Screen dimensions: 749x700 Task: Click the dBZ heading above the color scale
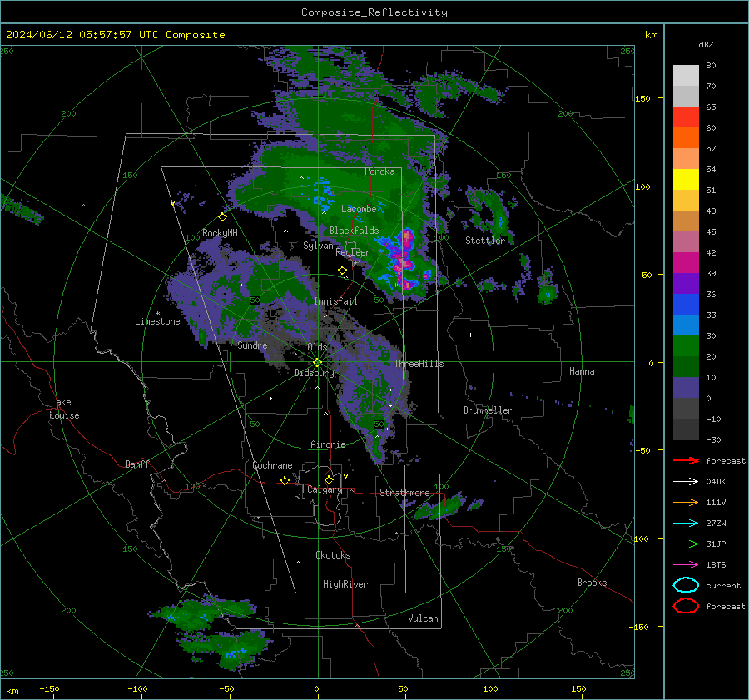point(706,45)
